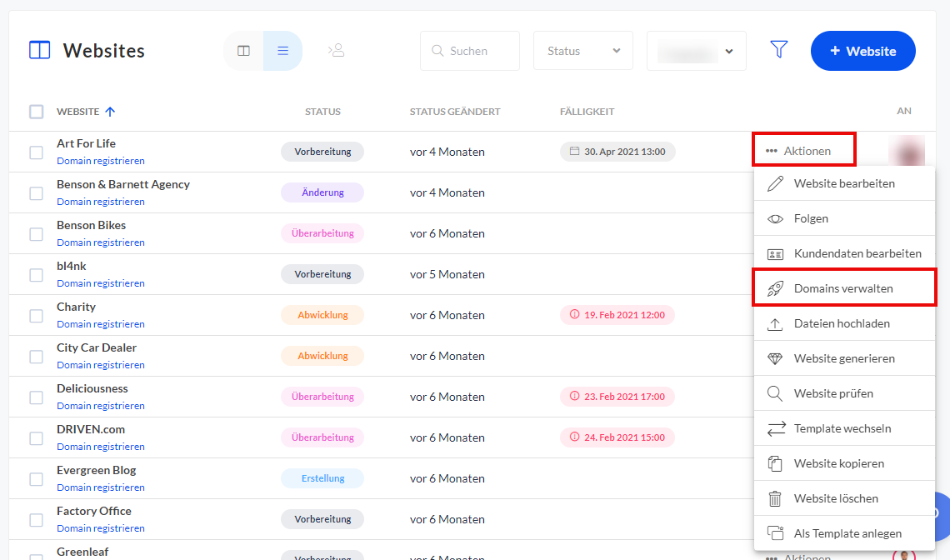This screenshot has height=560, width=950.
Task: Click the eye icon for Folgen
Action: coord(775,218)
